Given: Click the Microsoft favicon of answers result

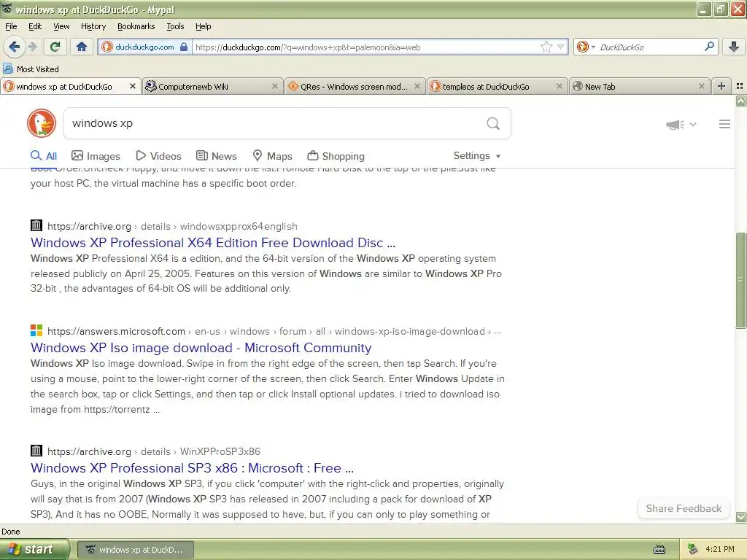Looking at the screenshot, I should coord(36,330).
